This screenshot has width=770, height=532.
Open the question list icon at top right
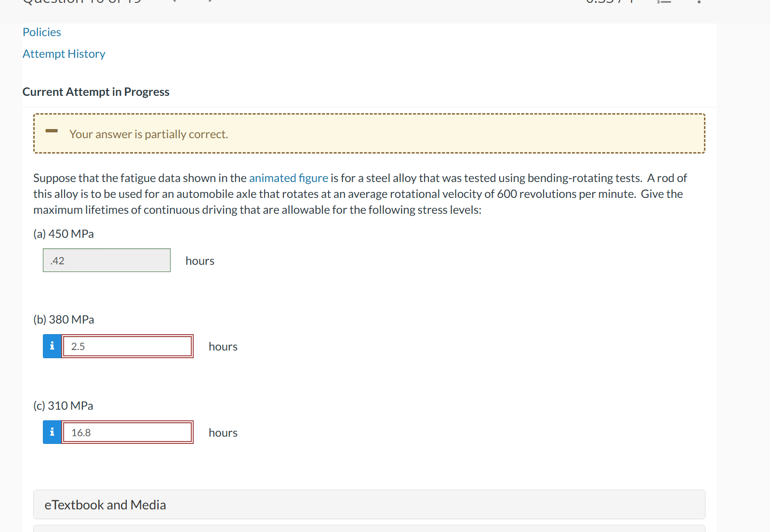coord(664,1)
